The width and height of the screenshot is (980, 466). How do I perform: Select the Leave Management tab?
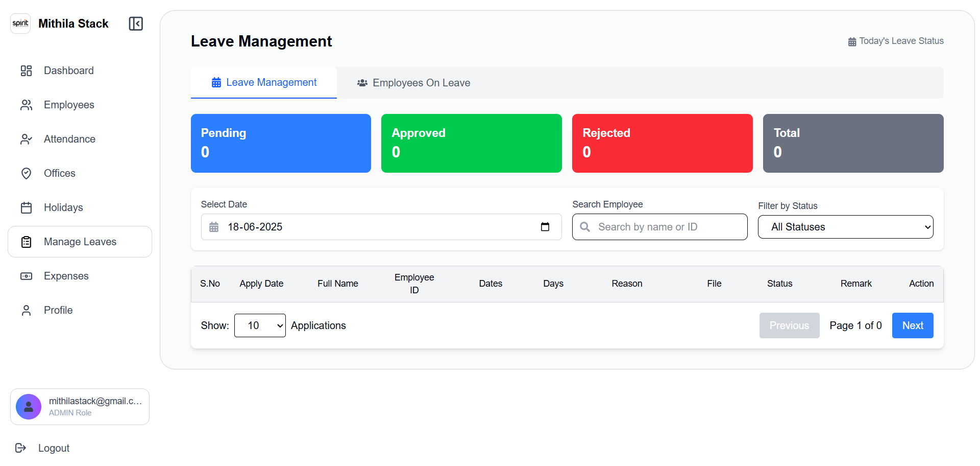(264, 82)
